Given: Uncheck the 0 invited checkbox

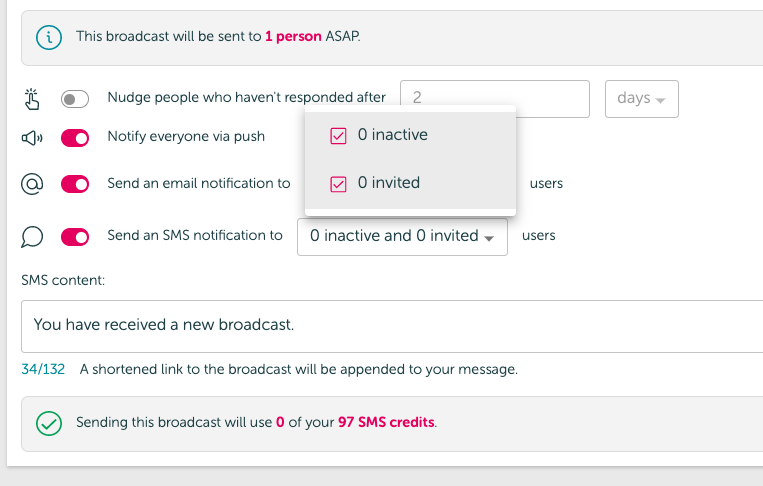Looking at the screenshot, I should click(338, 184).
